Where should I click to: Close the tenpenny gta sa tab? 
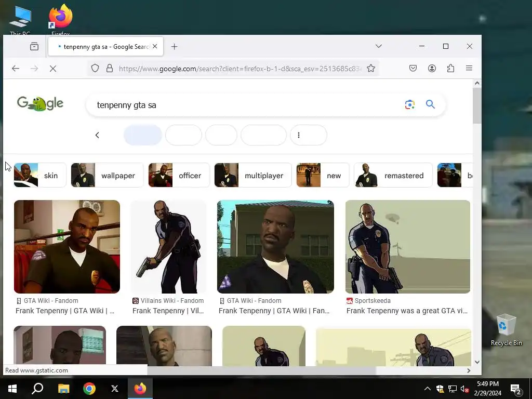click(155, 46)
